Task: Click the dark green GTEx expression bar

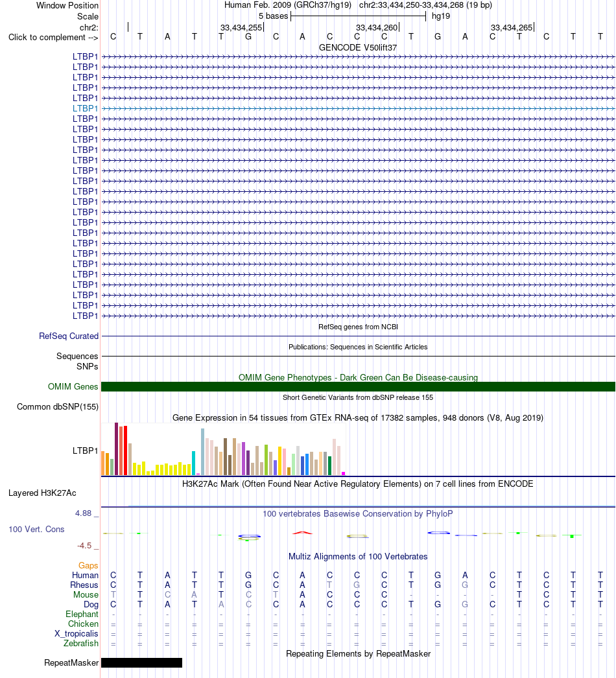Action: pyautogui.click(x=329, y=465)
